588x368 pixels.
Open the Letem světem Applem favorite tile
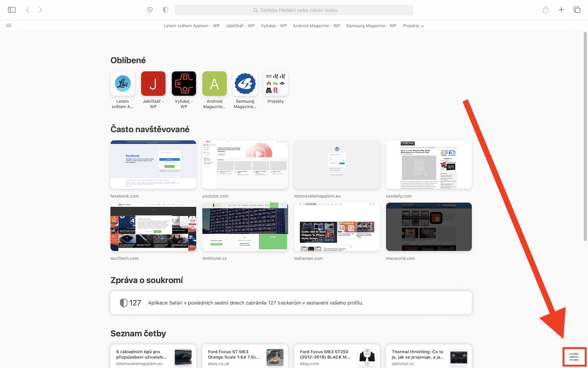click(122, 90)
